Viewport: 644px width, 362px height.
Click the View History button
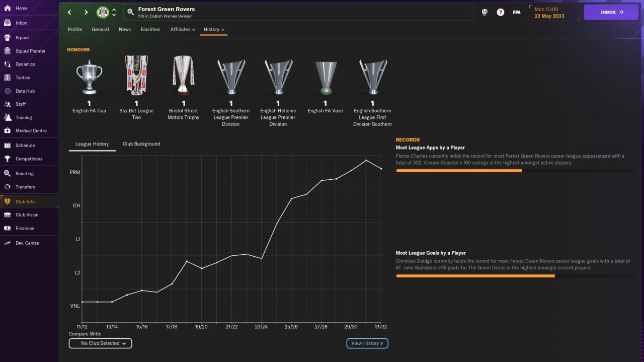point(367,343)
